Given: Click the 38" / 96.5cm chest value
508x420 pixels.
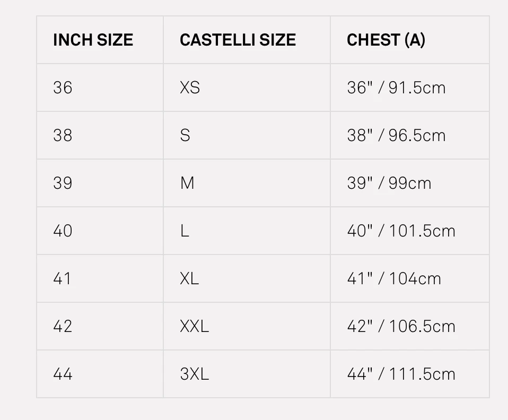Looking at the screenshot, I should pyautogui.click(x=396, y=135).
